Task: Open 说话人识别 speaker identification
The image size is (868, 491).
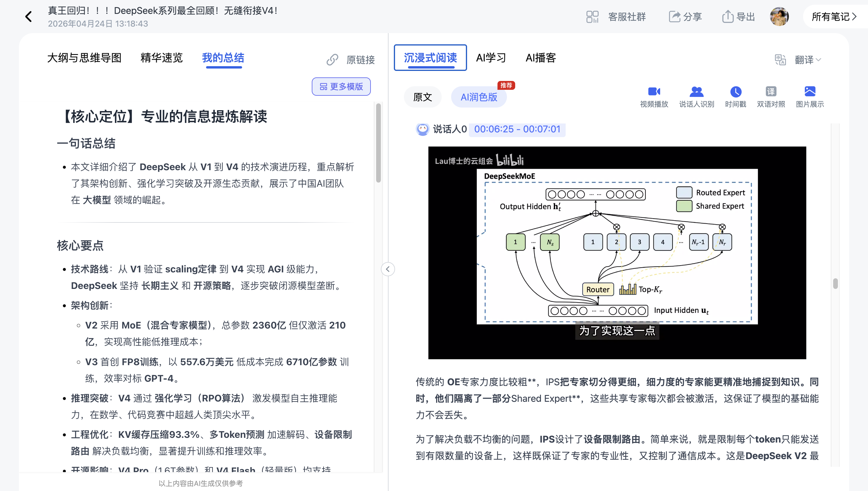Action: pyautogui.click(x=696, y=96)
